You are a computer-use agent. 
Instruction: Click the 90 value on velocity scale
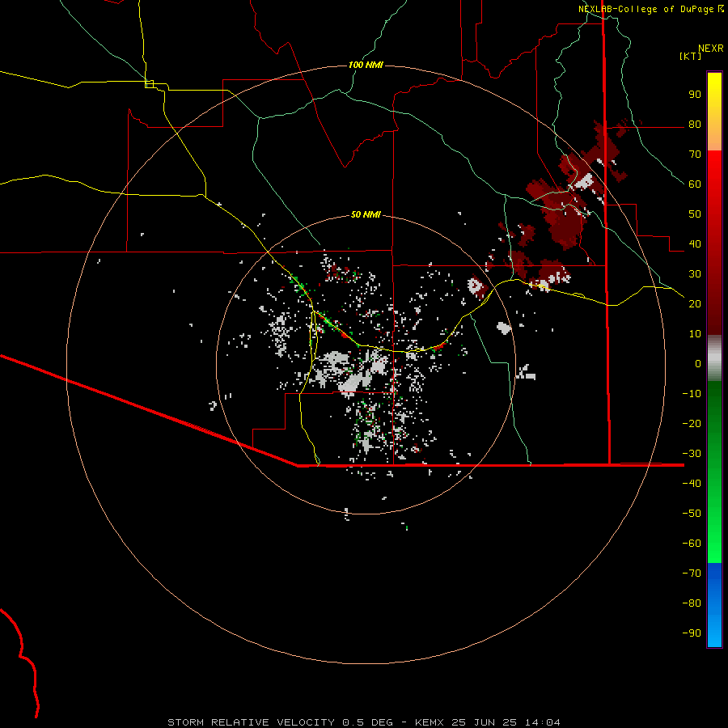(x=695, y=95)
